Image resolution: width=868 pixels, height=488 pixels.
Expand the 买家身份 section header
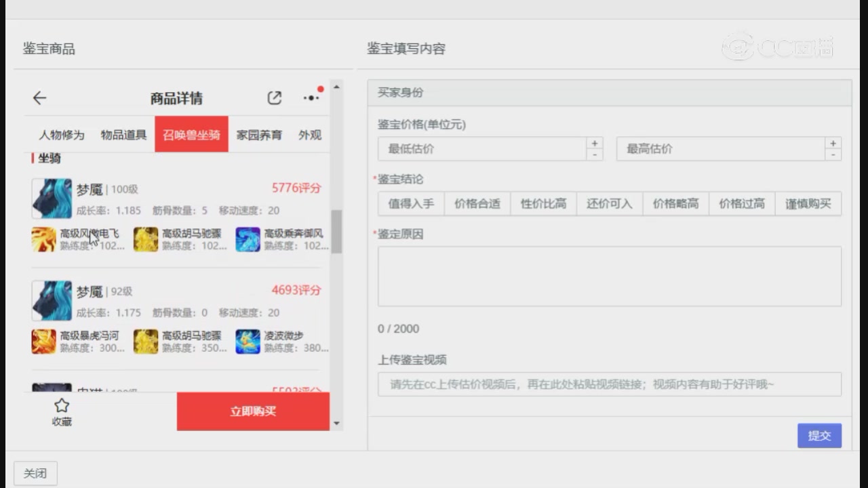click(x=610, y=92)
